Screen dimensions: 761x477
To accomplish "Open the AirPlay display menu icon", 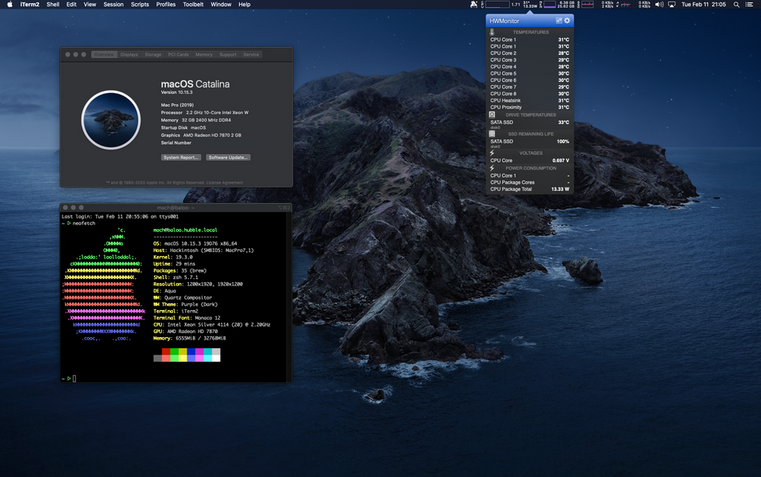I will pyautogui.click(x=672, y=4).
